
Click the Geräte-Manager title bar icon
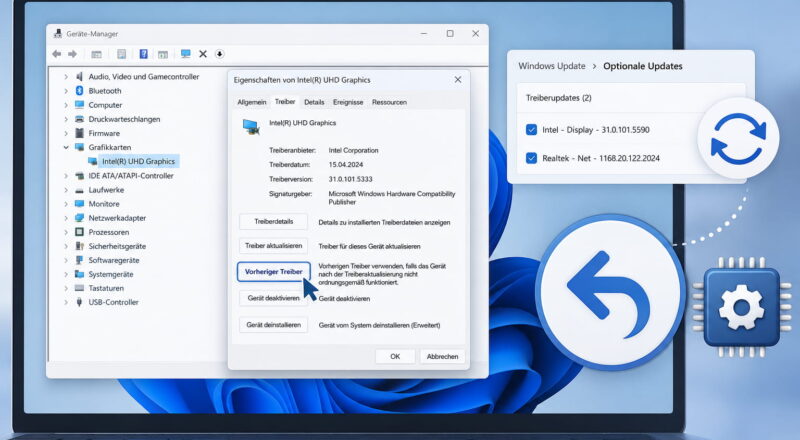[x=58, y=34]
